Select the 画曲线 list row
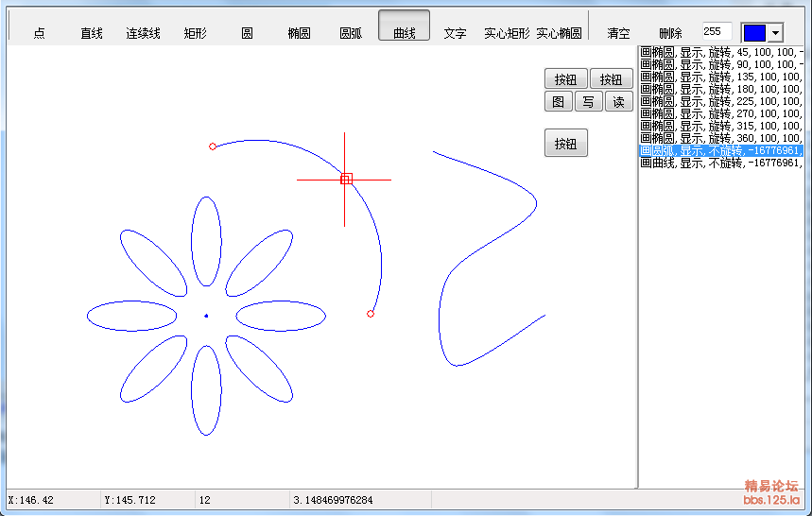 (721, 163)
